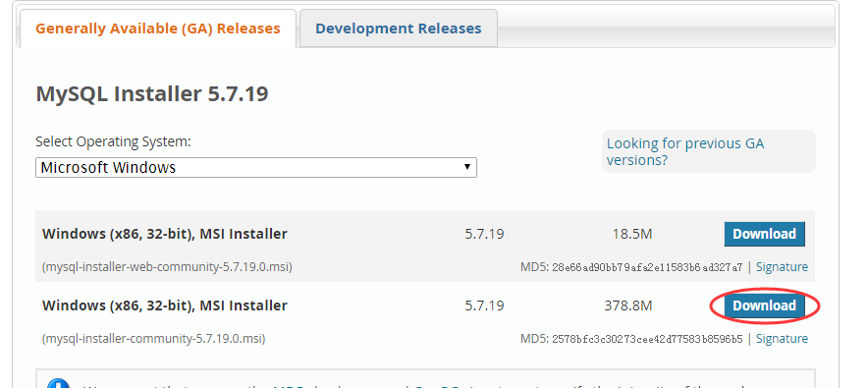Viewport: 868px width, 388px height.
Task: Click the 18.5M file size value
Action: tap(632, 234)
